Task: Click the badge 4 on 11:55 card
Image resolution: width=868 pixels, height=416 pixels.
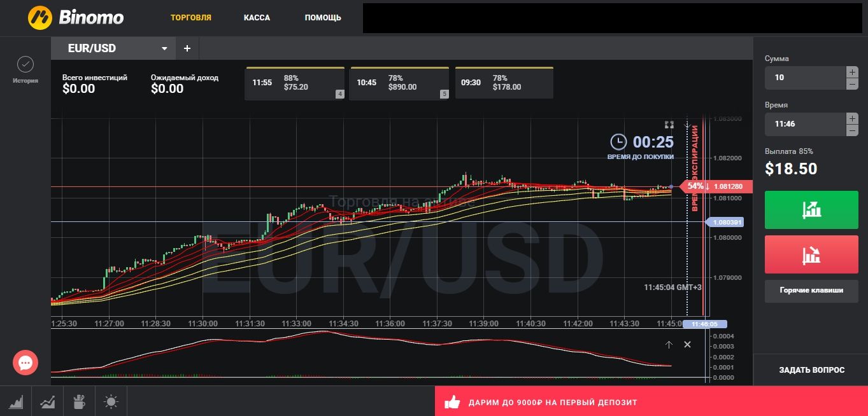Action: pyautogui.click(x=339, y=94)
